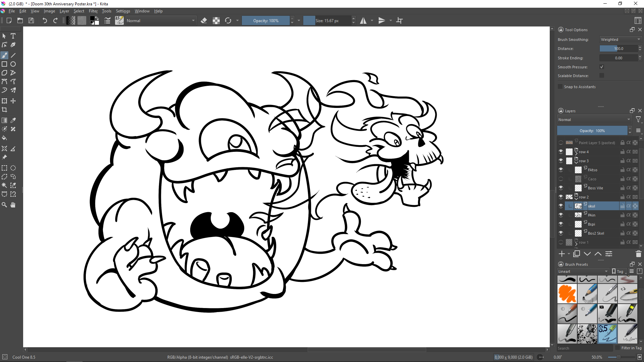
Task: Select the Zoom tool
Action: coord(4,205)
